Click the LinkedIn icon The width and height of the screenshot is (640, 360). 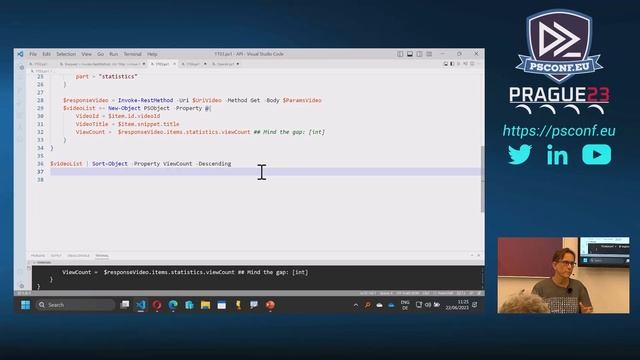(x=557, y=154)
